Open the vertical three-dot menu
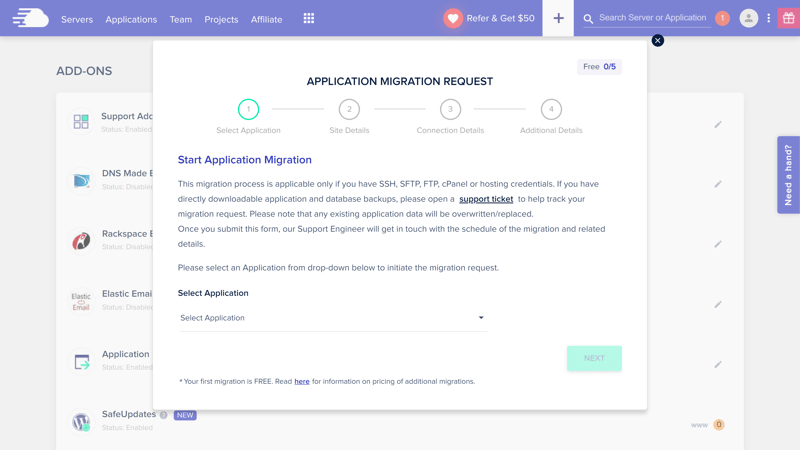Image resolution: width=800 pixels, height=450 pixels. click(x=768, y=18)
